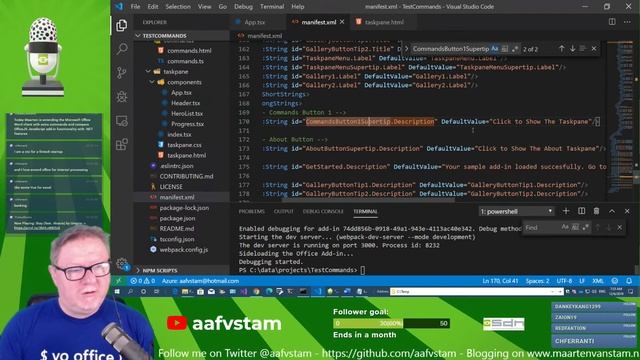Open feedback smiley in status bar
640x360 pixels.
click(615, 281)
